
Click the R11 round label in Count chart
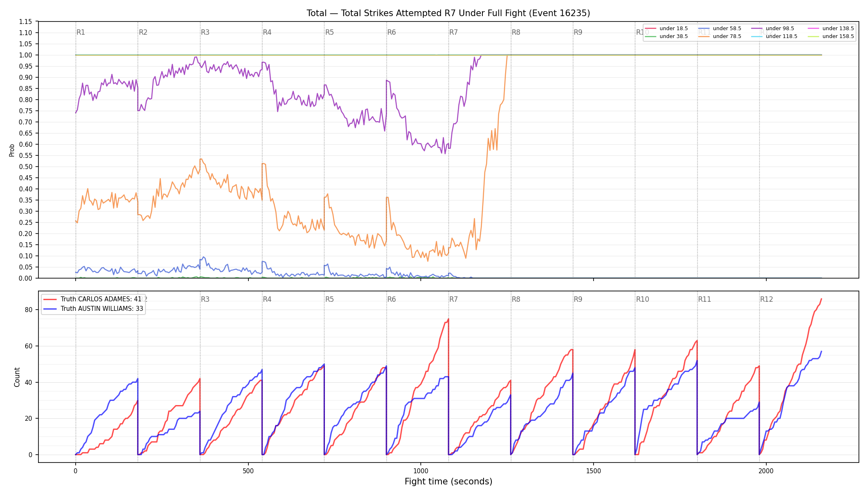point(704,299)
